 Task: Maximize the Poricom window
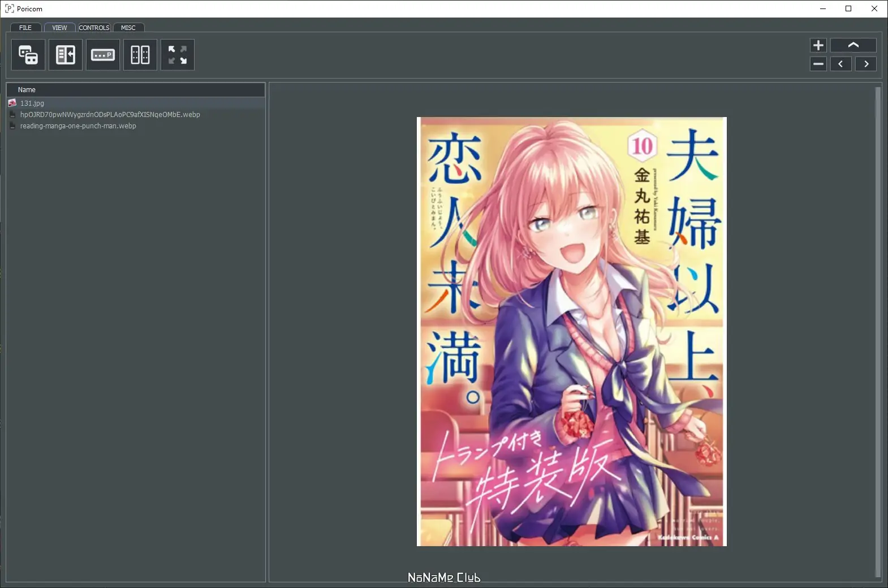pos(848,8)
